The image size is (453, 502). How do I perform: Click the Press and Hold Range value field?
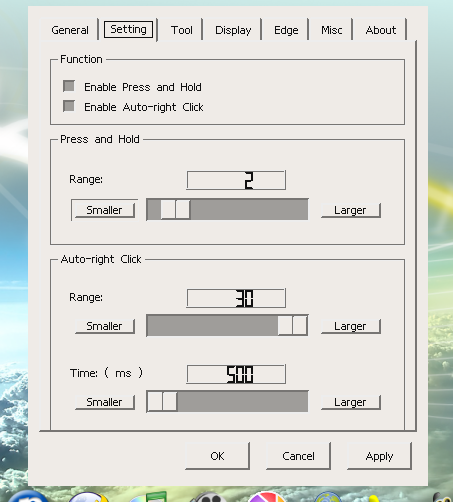pyautogui.click(x=236, y=180)
